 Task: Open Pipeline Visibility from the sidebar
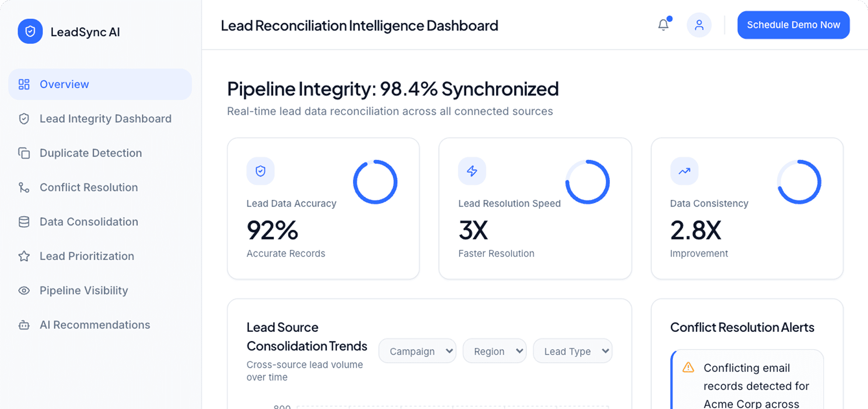83,290
